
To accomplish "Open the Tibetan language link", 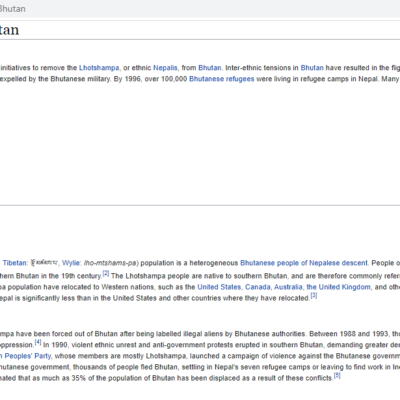I will pyautogui.click(x=15, y=263).
